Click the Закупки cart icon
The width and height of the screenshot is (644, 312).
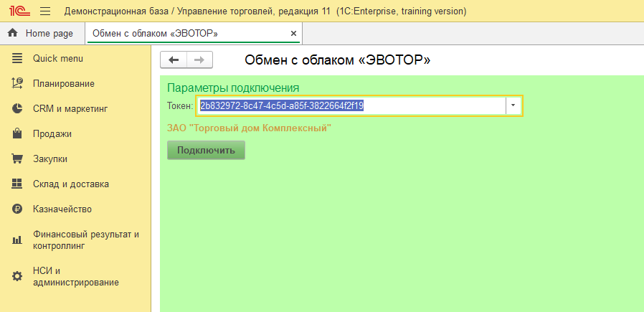click(16, 159)
